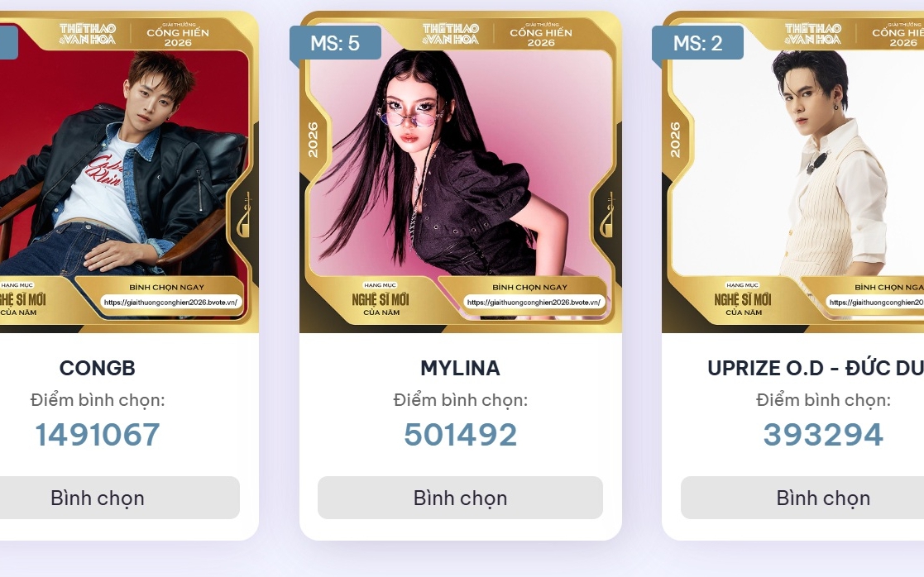The height and width of the screenshot is (577, 924).
Task: Click Thể Thao Văn Hóa logo on MYLINA card
Action: point(451,34)
